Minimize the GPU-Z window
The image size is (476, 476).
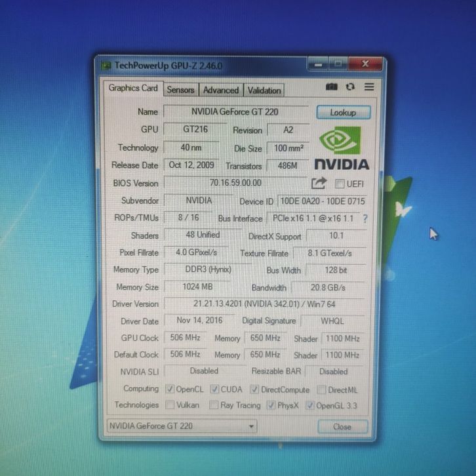point(318,64)
